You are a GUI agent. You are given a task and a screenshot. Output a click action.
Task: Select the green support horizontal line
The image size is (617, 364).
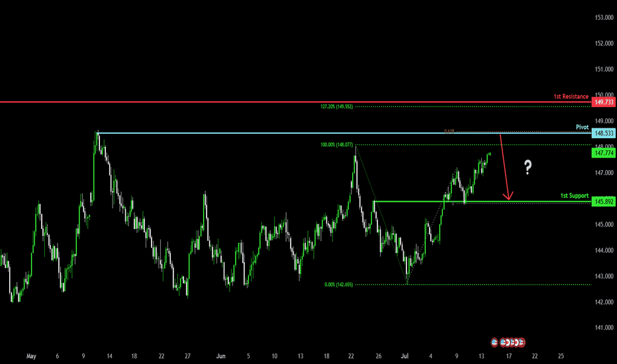point(482,201)
